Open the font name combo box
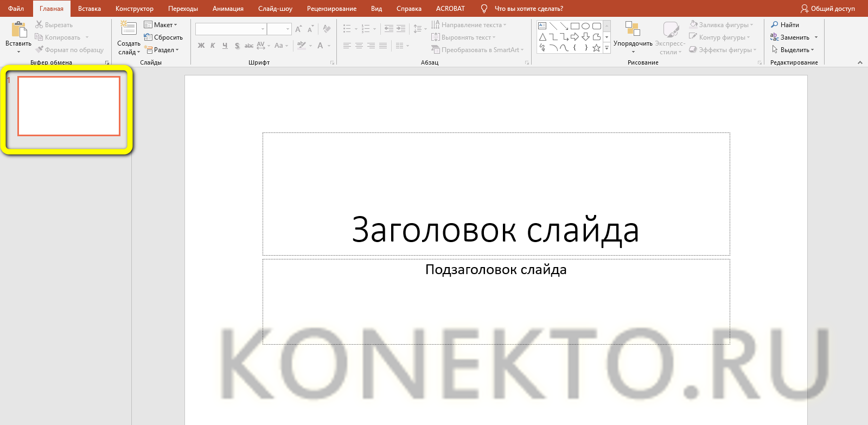Image resolution: width=868 pixels, height=425 pixels. click(x=231, y=29)
